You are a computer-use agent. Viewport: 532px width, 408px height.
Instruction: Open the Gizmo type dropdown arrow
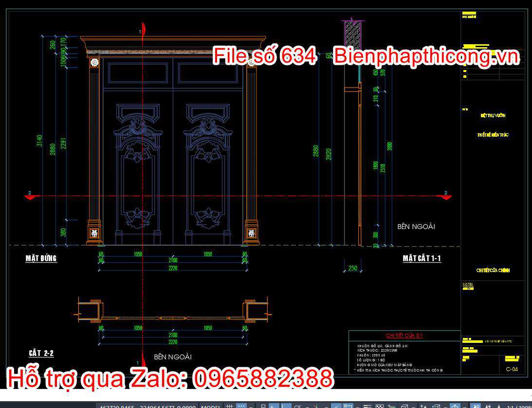coord(464,407)
